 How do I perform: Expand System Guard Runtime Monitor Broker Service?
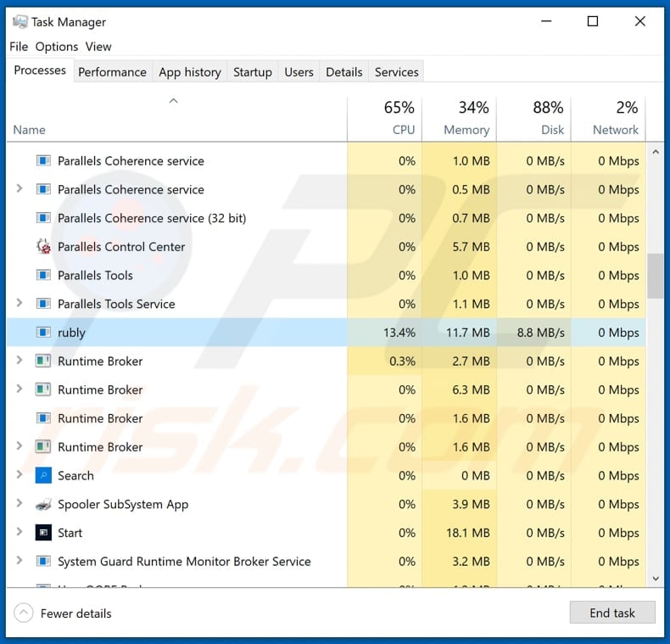click(x=19, y=560)
